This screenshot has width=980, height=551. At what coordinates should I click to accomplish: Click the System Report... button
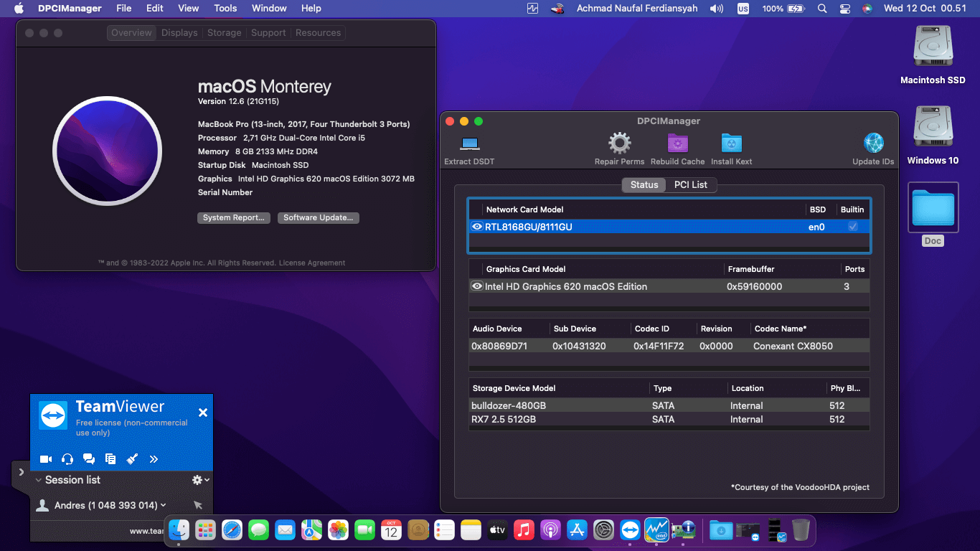[233, 218]
